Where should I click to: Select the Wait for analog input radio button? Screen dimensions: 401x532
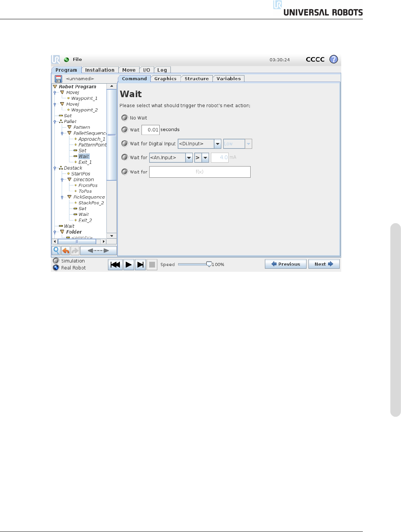pos(125,157)
